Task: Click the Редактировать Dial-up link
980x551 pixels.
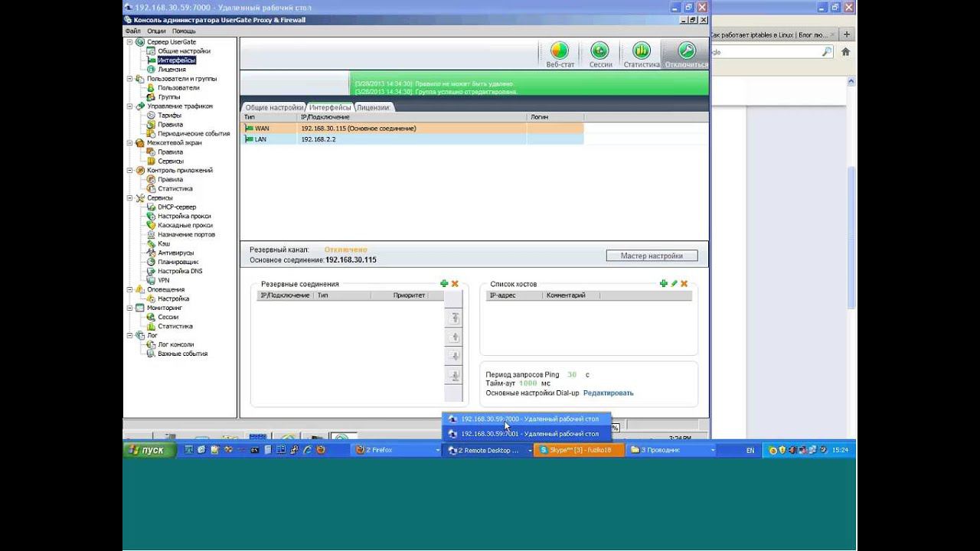Action: (x=609, y=393)
